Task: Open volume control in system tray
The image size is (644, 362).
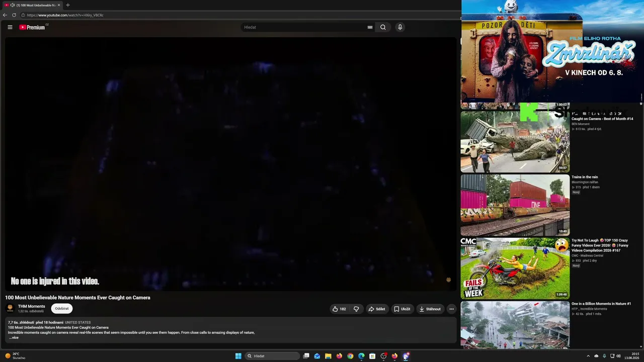Action: pyautogui.click(x=618, y=356)
